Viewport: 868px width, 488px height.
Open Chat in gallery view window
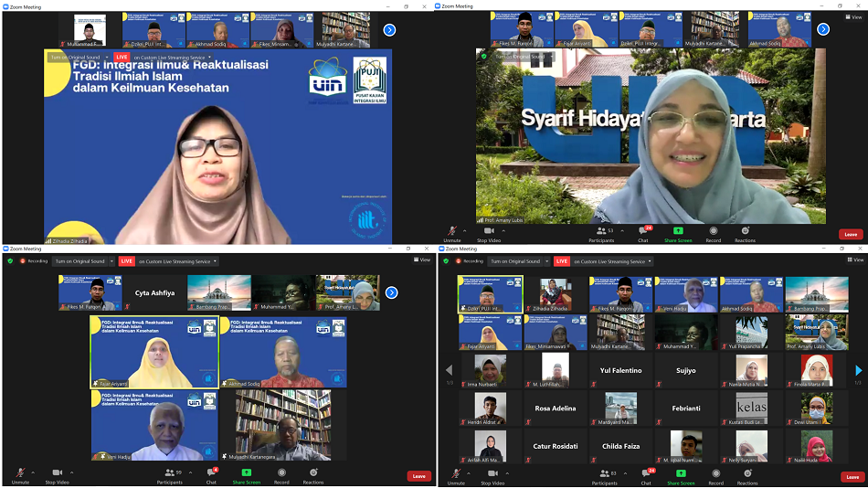click(x=647, y=476)
